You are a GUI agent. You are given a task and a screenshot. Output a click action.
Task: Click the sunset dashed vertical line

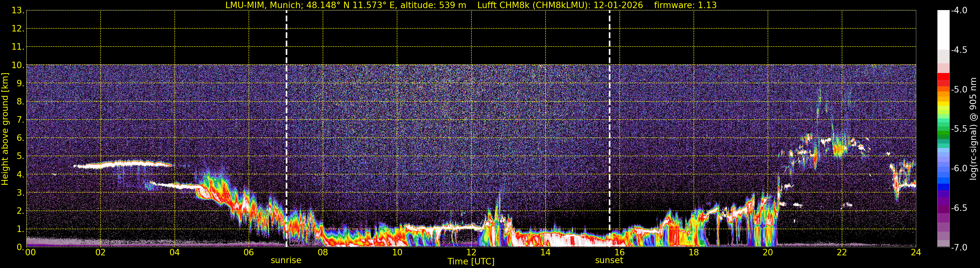point(609,128)
